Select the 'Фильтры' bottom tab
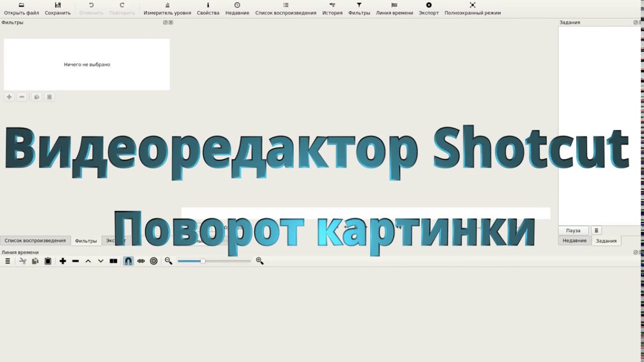Image resolution: width=644 pixels, height=362 pixels. [x=86, y=241]
